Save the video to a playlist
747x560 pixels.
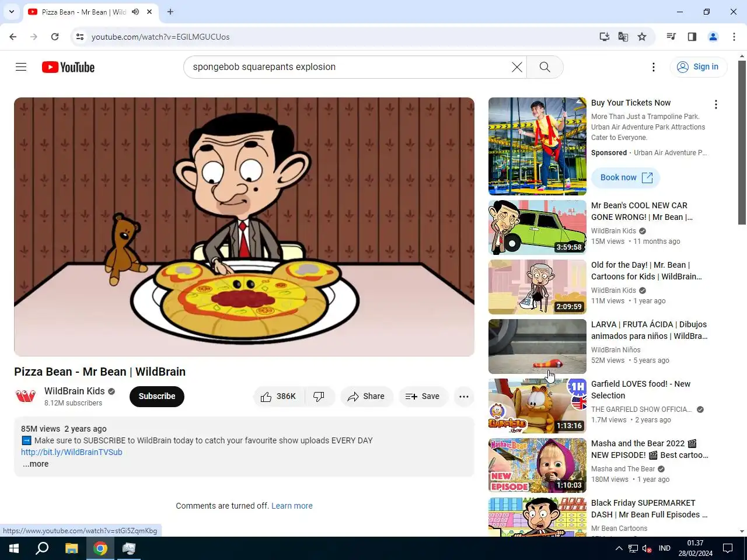pos(423,397)
